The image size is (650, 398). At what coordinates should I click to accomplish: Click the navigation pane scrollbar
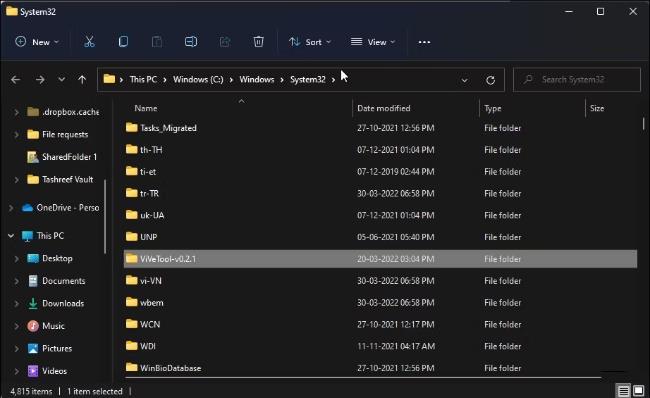point(105,216)
